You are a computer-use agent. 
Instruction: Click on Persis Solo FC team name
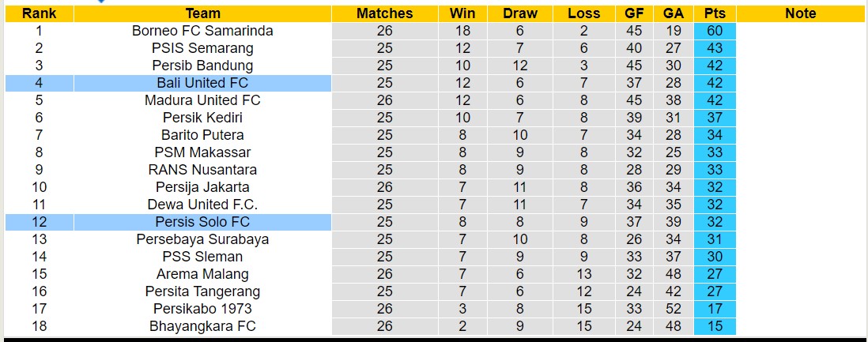203,222
